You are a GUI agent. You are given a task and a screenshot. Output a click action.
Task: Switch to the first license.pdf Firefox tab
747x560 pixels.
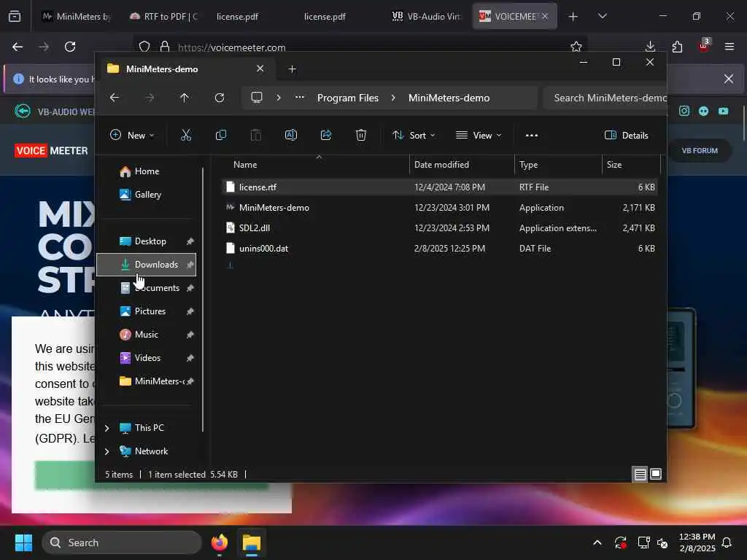point(237,17)
